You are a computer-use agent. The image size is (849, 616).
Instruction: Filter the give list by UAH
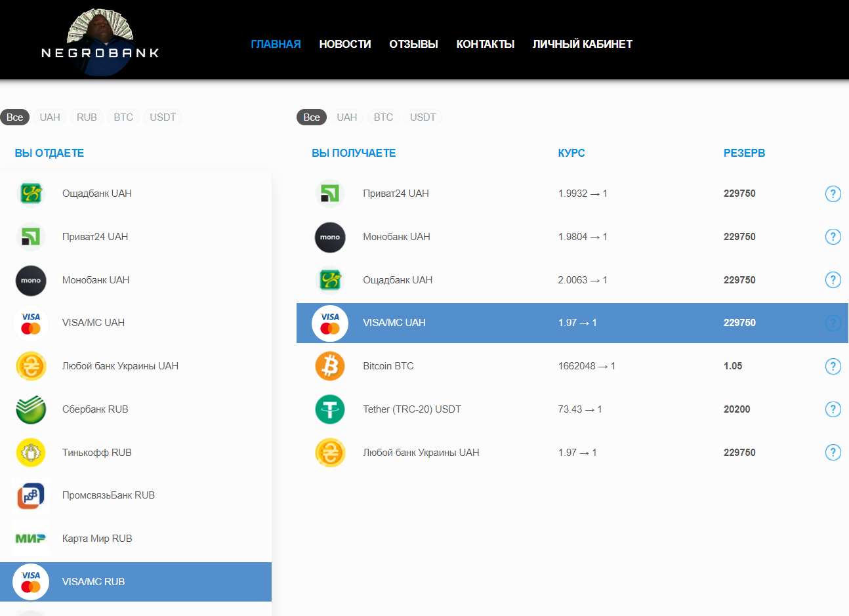[x=50, y=117]
